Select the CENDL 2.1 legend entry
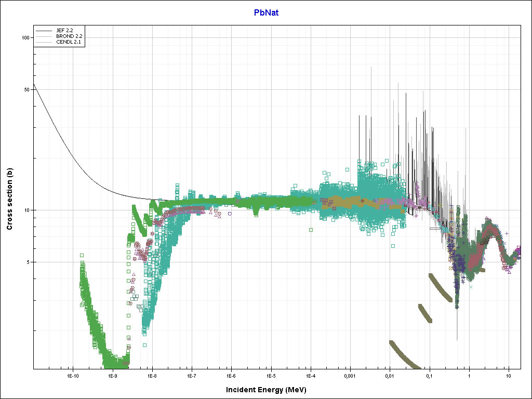 (x=69, y=42)
